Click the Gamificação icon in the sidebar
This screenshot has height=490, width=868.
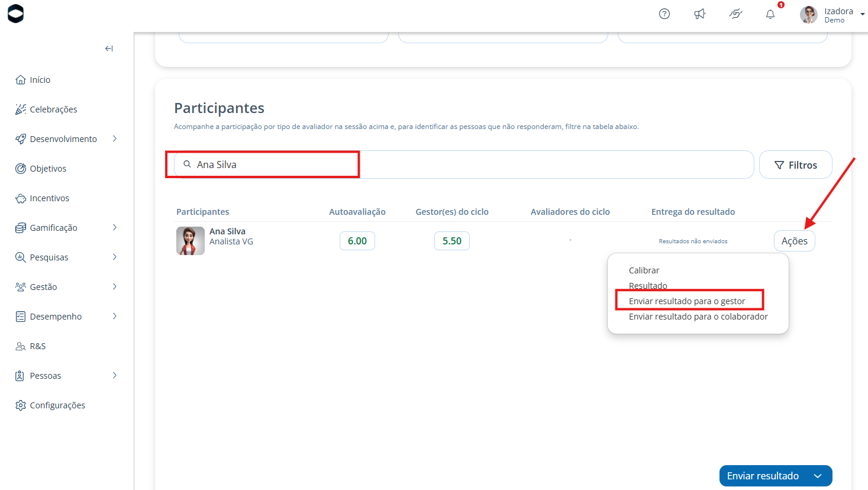click(x=21, y=228)
